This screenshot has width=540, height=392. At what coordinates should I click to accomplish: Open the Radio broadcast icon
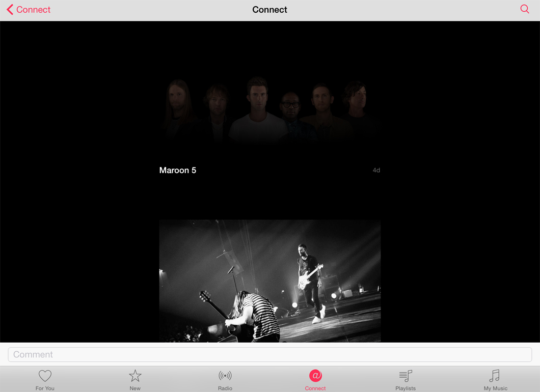225,376
